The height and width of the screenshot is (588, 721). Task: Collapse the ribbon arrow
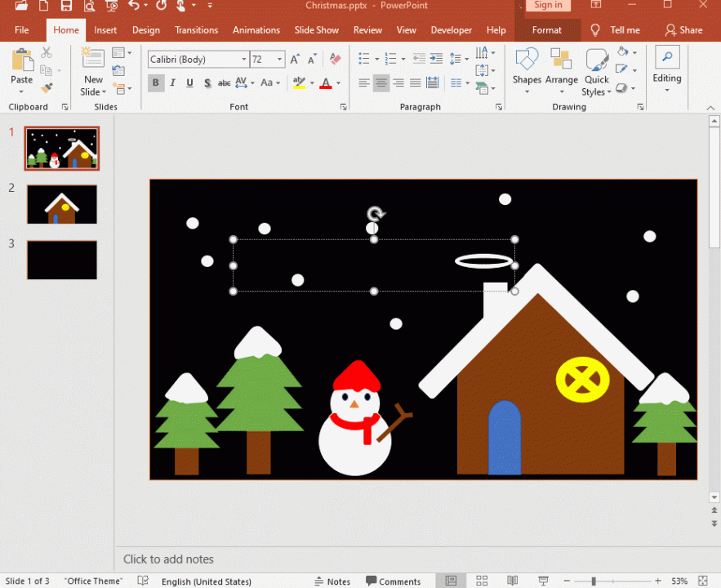[x=710, y=108]
